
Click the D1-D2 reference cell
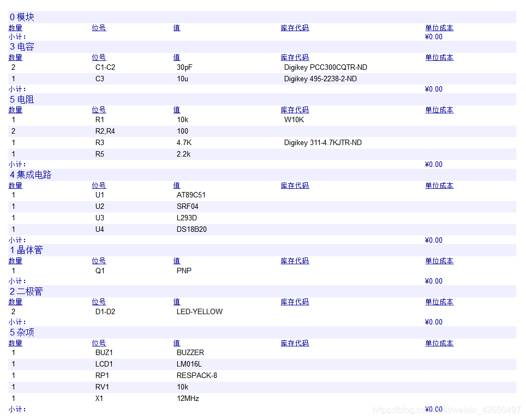pos(105,311)
